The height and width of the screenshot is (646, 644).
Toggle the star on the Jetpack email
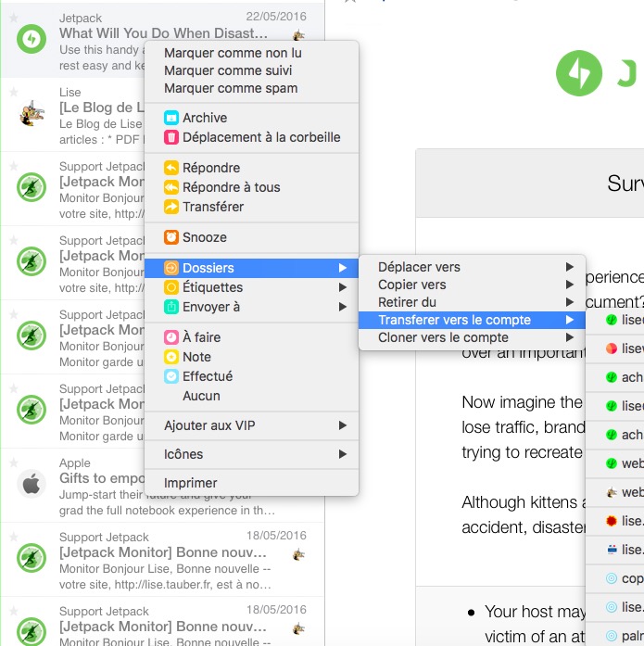pos(14,17)
